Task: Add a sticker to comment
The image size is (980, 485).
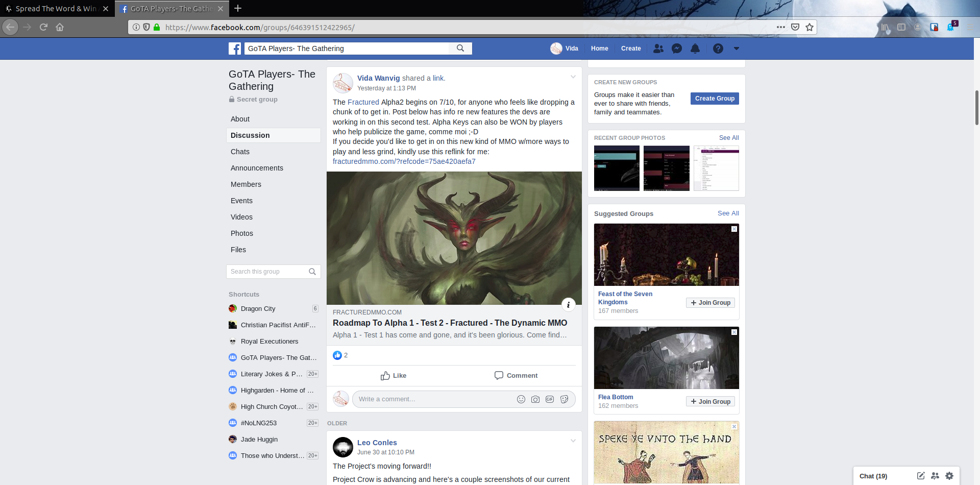Action: pos(564,399)
